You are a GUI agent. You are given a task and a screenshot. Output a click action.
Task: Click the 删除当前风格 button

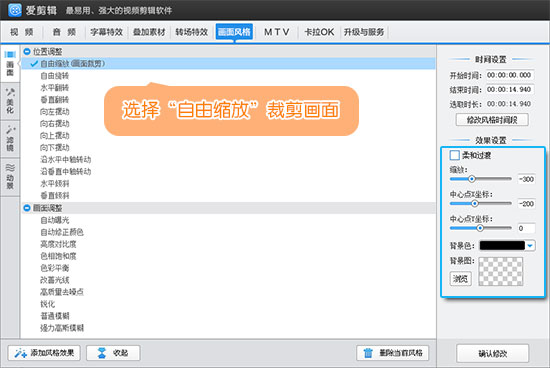tap(393, 353)
